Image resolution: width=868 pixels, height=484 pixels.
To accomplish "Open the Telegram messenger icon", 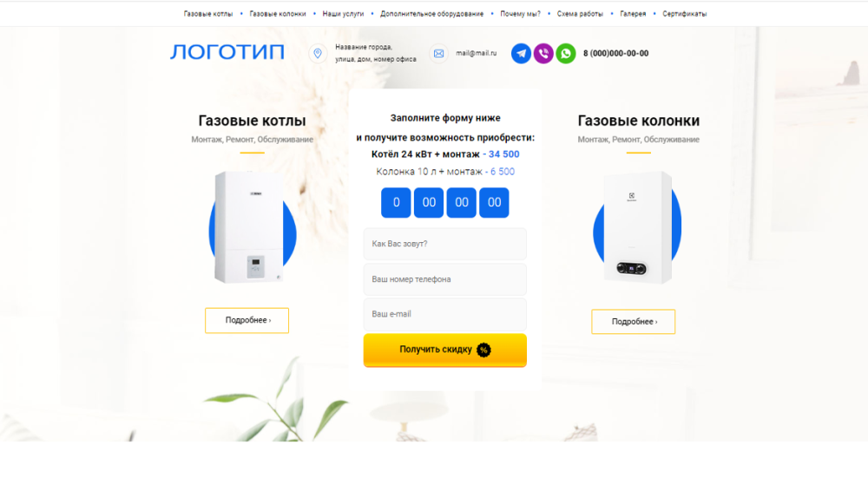I will pos(521,54).
